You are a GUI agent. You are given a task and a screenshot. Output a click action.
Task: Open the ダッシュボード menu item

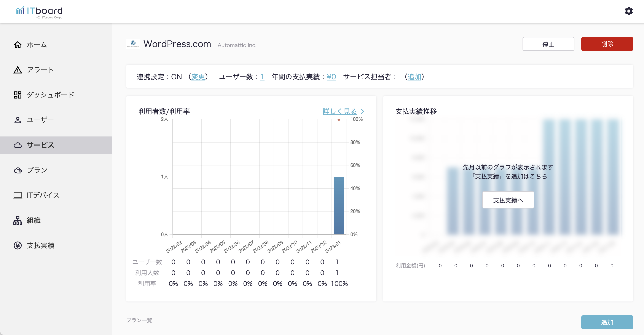click(51, 95)
